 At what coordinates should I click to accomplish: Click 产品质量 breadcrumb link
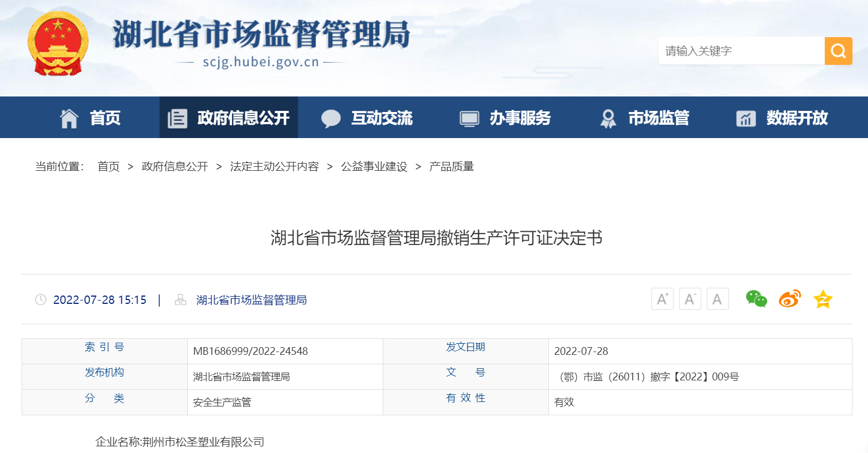pyautogui.click(x=451, y=167)
